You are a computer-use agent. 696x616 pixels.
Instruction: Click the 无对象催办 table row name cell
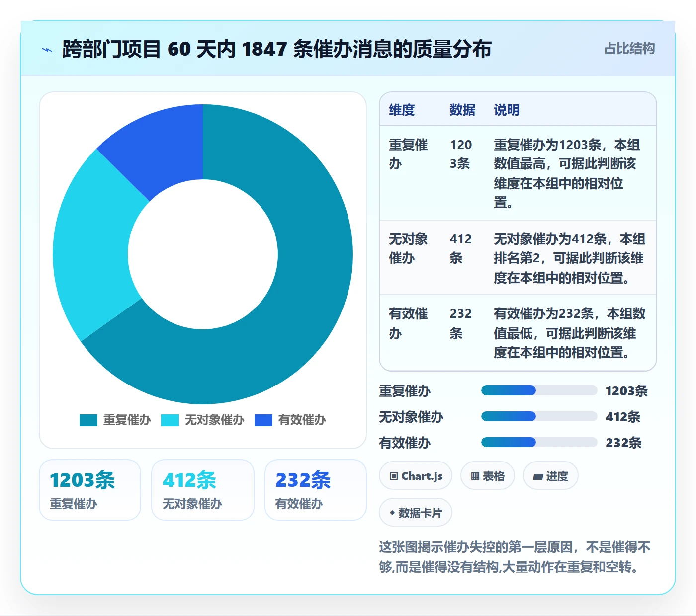(x=408, y=248)
